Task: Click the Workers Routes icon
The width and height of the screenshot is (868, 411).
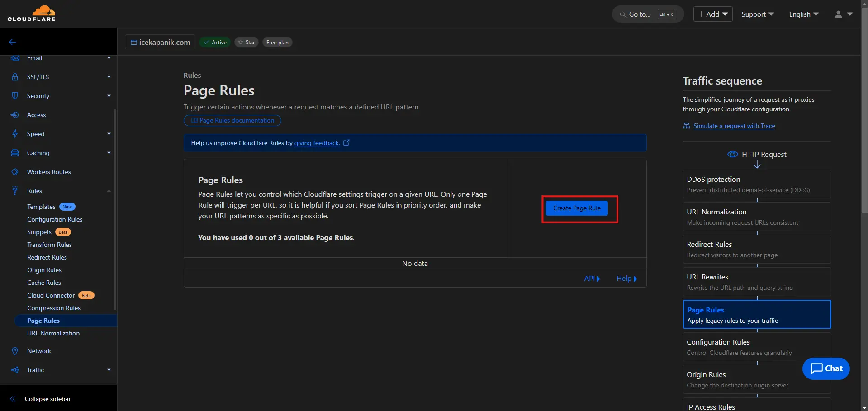Action: (x=15, y=172)
